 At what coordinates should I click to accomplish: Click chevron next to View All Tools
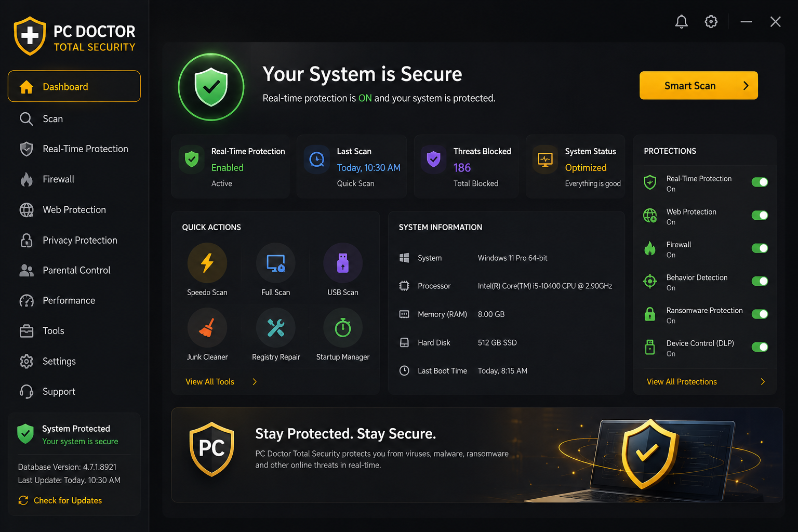coord(255,382)
